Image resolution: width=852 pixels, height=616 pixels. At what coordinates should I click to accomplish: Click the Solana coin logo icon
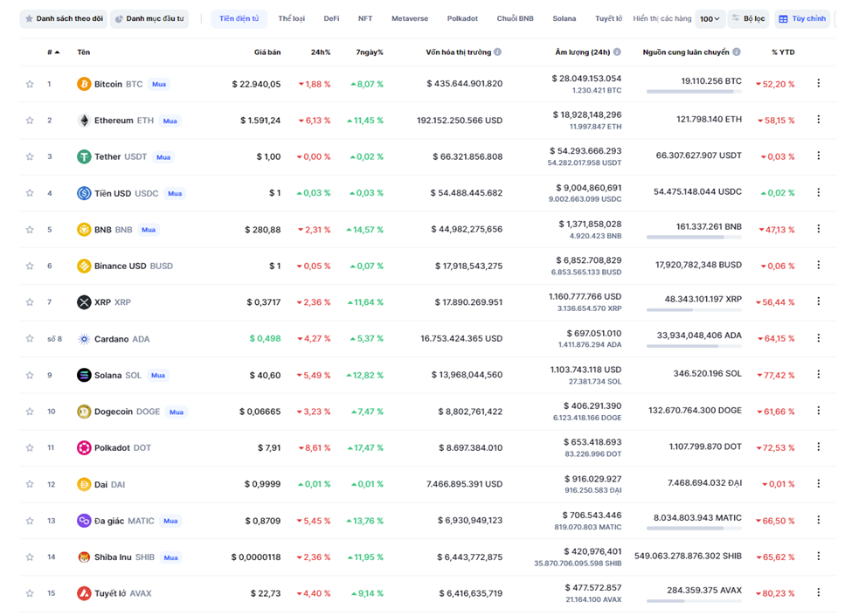pos(84,376)
